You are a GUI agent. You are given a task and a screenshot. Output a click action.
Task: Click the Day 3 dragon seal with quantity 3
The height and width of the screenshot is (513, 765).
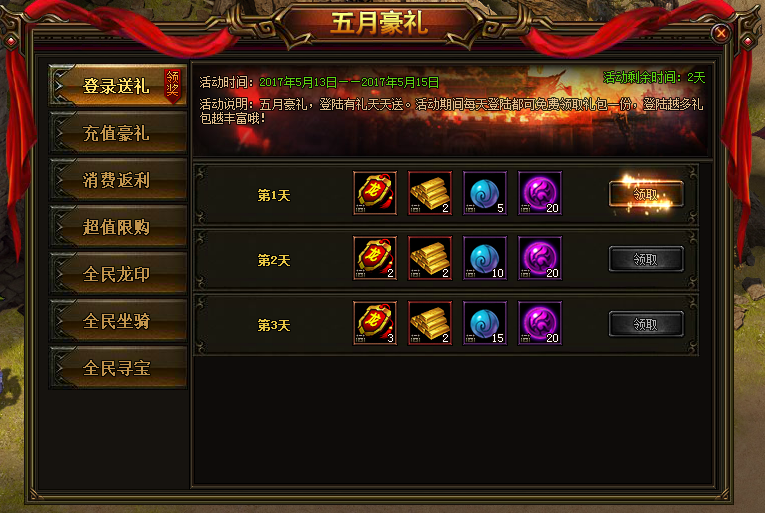pos(375,323)
